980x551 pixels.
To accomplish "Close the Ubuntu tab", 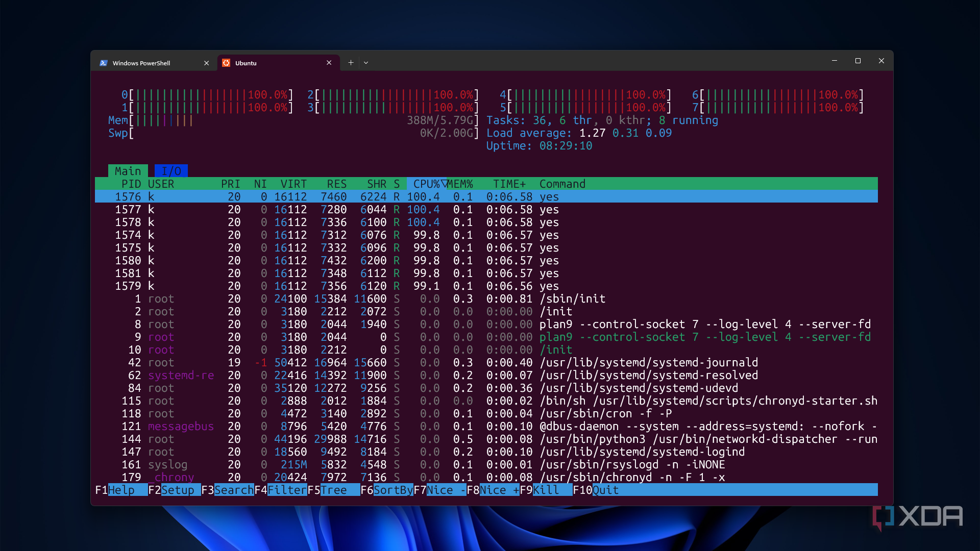I will 329,63.
